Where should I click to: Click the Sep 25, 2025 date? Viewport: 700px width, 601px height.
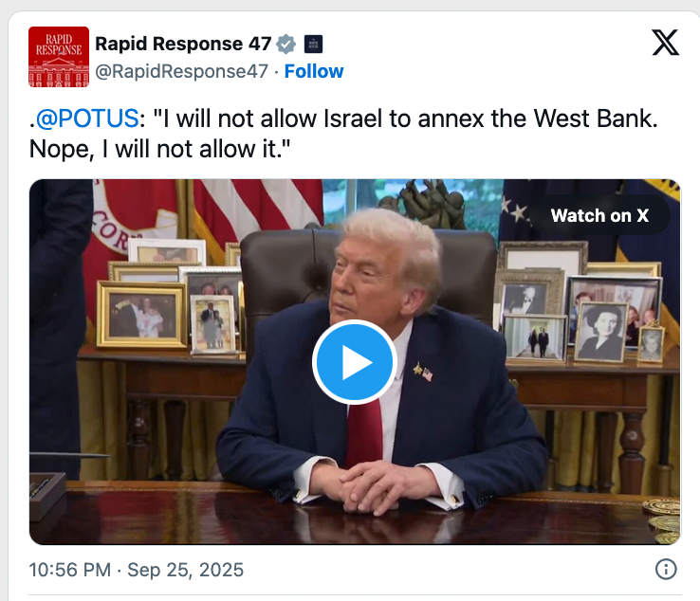[x=185, y=570]
